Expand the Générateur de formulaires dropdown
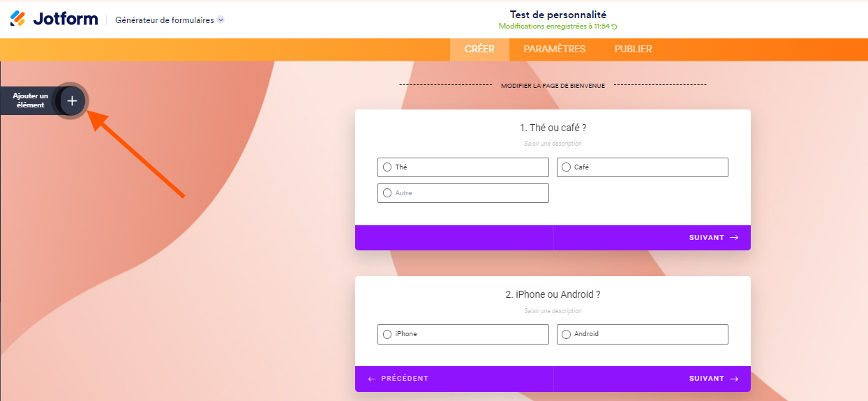868x401 pixels. pyautogui.click(x=220, y=20)
